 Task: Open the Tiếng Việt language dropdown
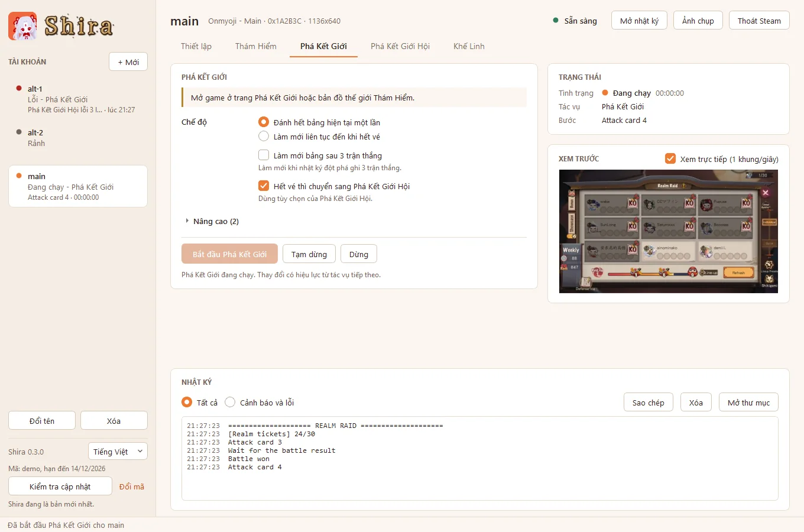pyautogui.click(x=118, y=452)
